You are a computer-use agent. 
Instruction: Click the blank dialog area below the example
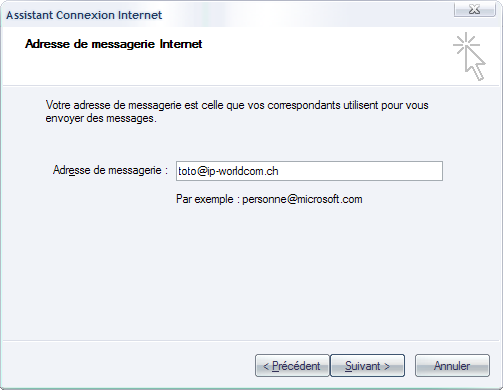click(x=250, y=273)
